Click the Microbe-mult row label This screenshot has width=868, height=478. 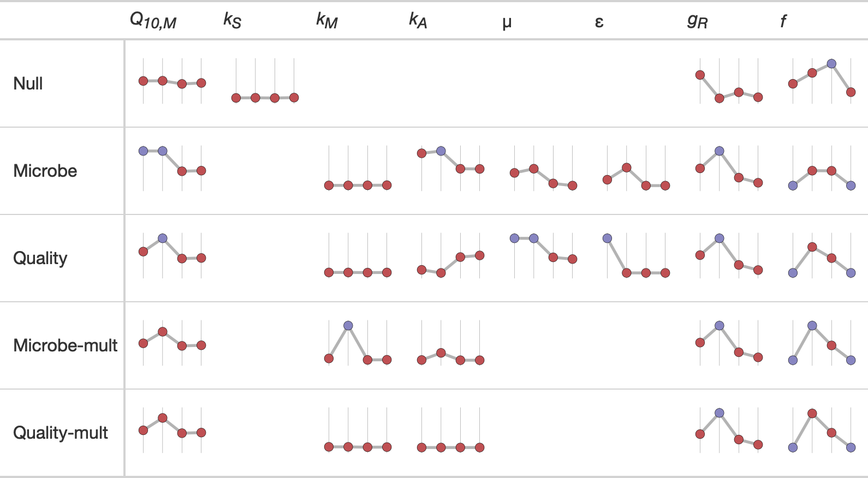pyautogui.click(x=66, y=345)
